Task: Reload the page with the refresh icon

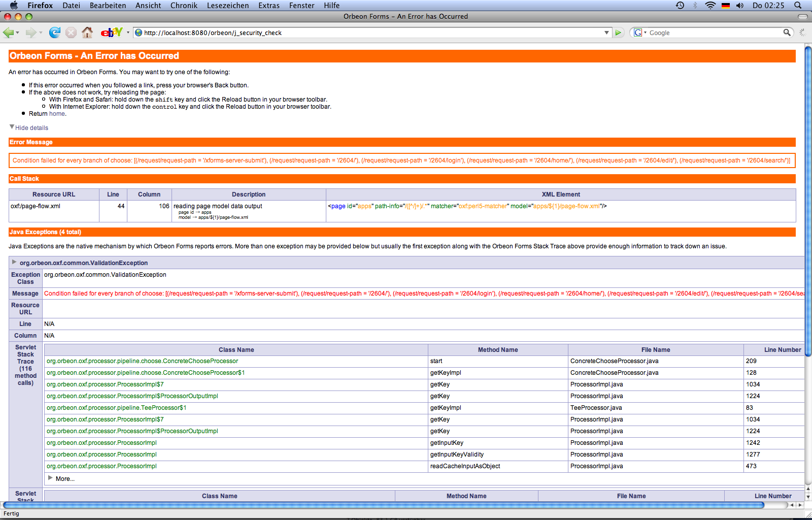Action: 54,32
